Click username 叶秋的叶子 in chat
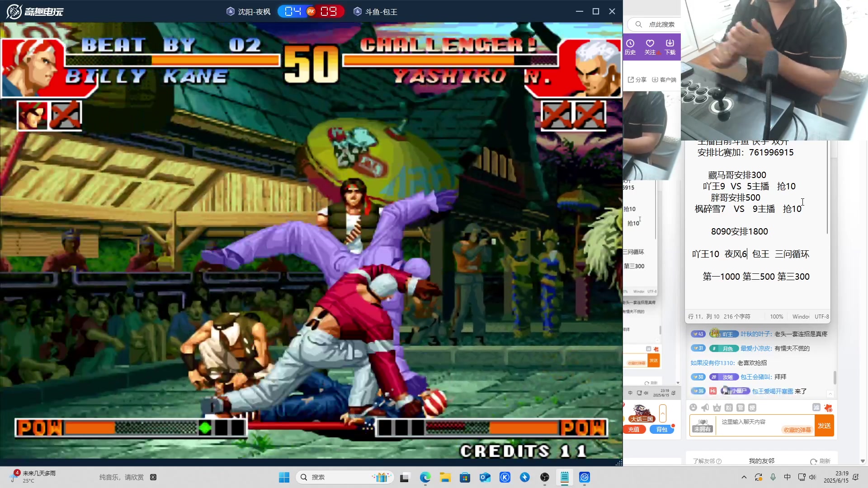 (x=755, y=334)
